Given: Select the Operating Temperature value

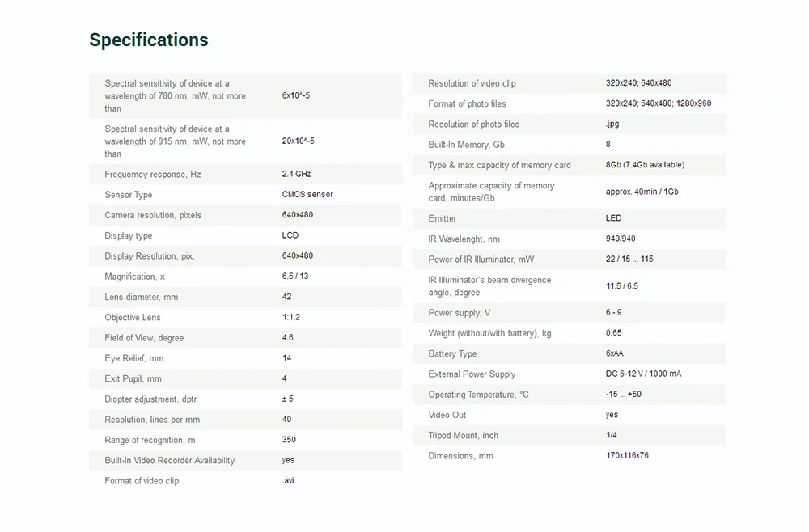Looking at the screenshot, I should (624, 395).
